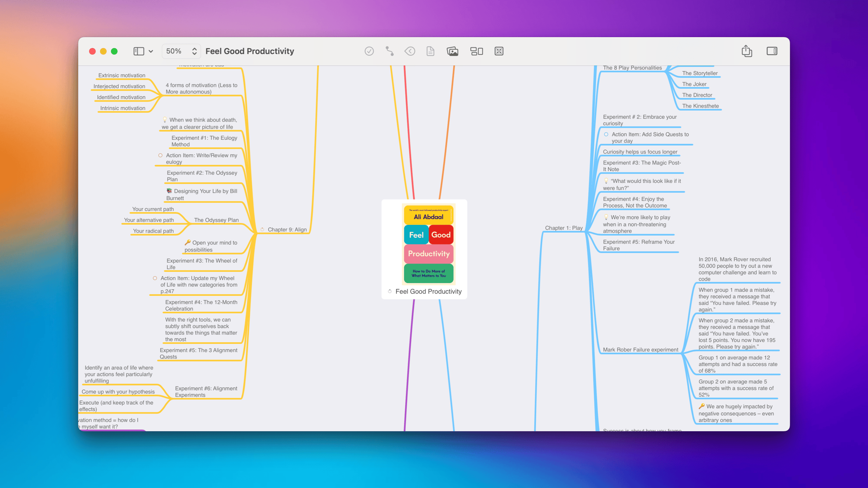Select the Mark Rober Failure experiment node

click(641, 350)
